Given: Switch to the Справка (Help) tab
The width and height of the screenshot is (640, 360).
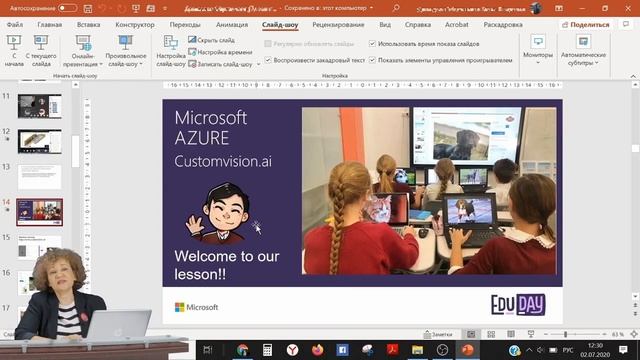Looking at the screenshot, I should [418, 24].
